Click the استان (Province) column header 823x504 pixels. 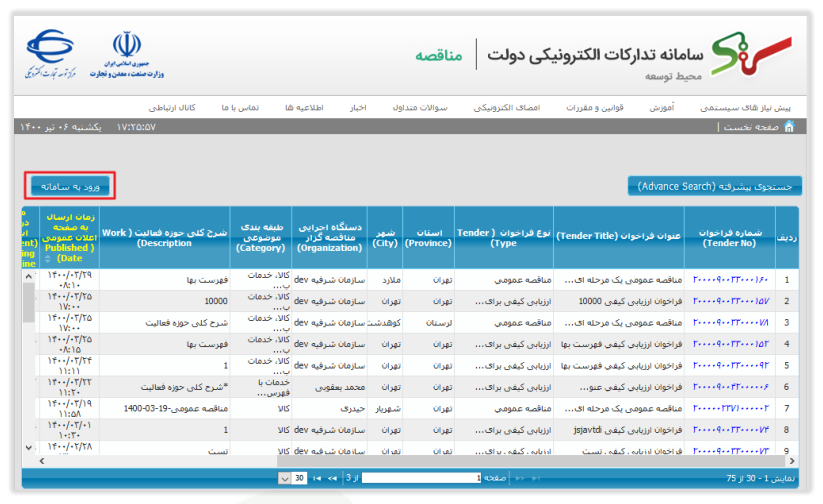(428, 238)
